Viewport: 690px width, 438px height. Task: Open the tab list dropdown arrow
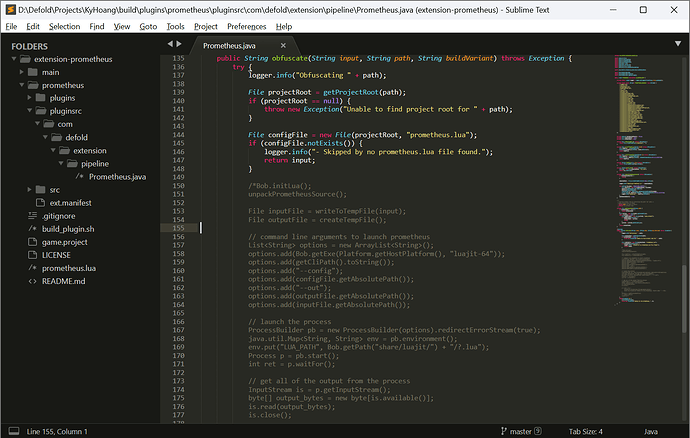tap(678, 44)
